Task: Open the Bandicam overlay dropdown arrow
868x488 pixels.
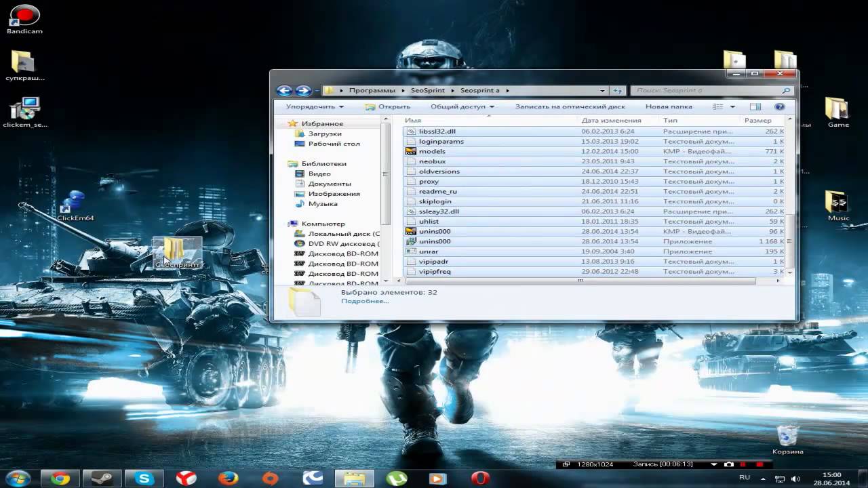Action: [713, 464]
